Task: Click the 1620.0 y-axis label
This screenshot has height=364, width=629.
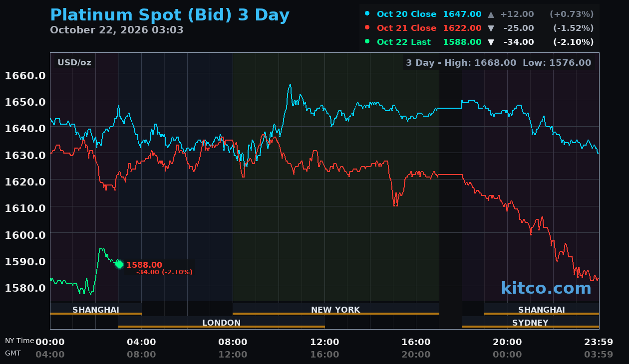Action: point(25,182)
